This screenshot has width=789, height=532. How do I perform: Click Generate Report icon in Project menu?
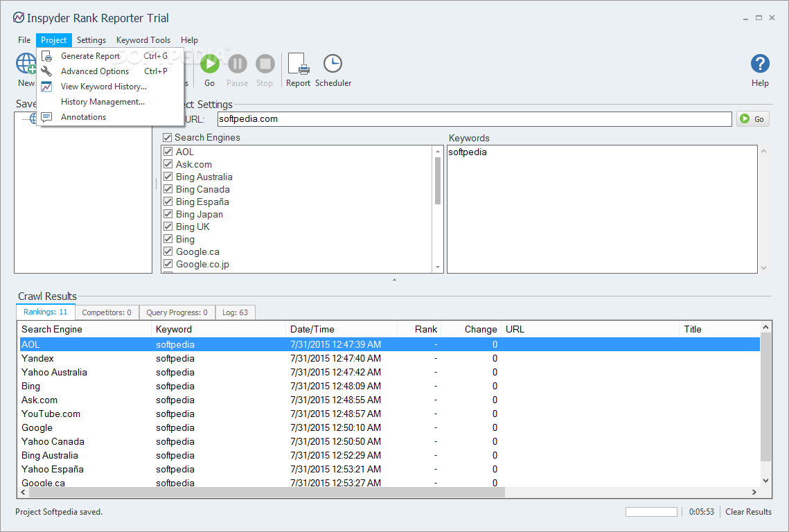click(47, 56)
